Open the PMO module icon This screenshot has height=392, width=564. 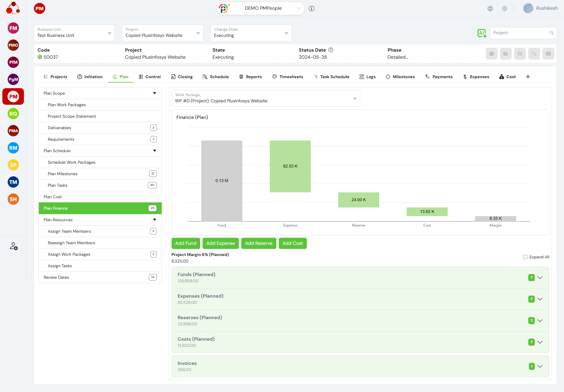pyautogui.click(x=13, y=45)
